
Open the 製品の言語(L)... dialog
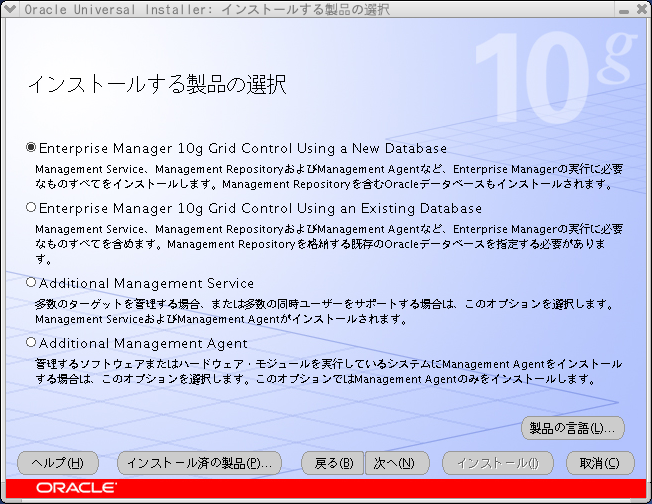(573, 428)
